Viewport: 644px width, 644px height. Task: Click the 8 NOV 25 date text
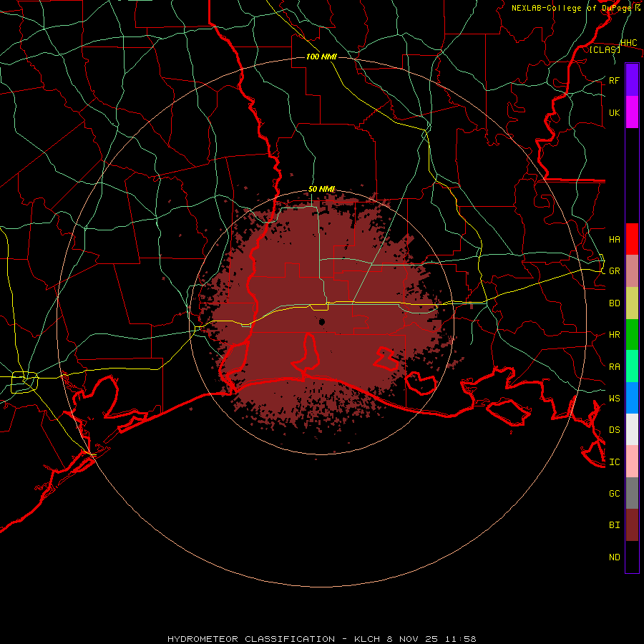tap(412, 639)
